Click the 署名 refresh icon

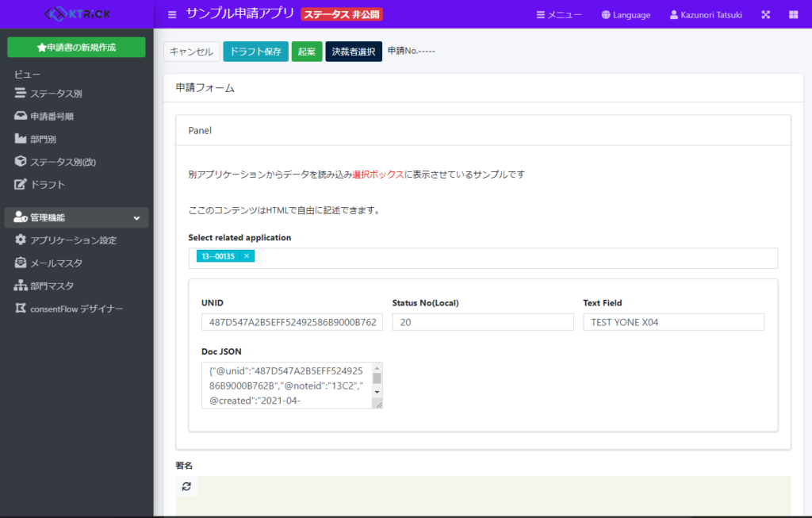(x=186, y=486)
